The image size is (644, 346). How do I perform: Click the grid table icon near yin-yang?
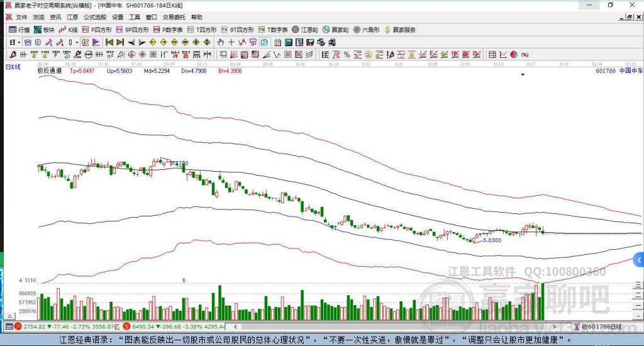[492, 55]
